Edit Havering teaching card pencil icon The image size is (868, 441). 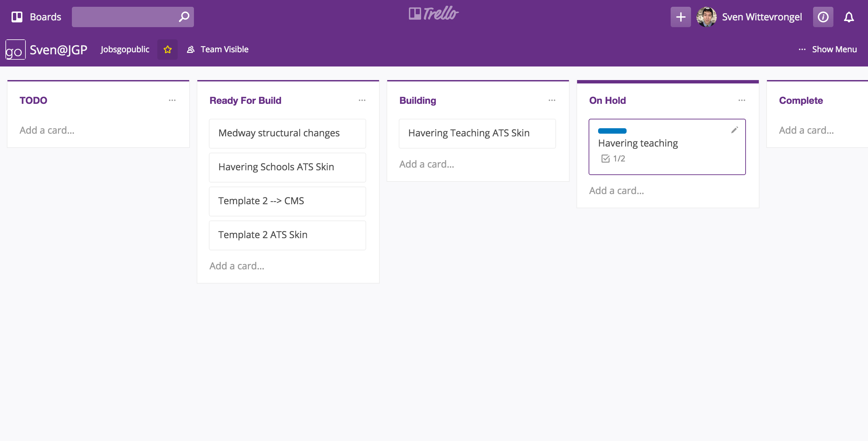[734, 130]
